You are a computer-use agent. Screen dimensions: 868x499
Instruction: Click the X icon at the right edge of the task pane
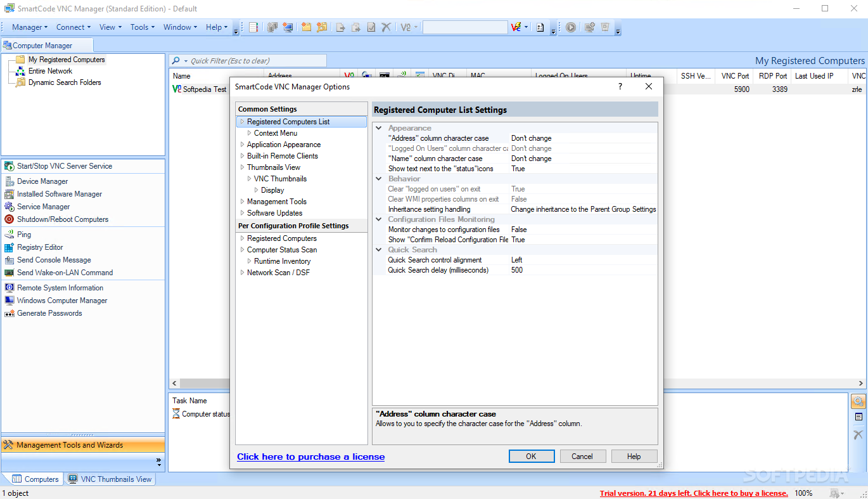coord(858,435)
